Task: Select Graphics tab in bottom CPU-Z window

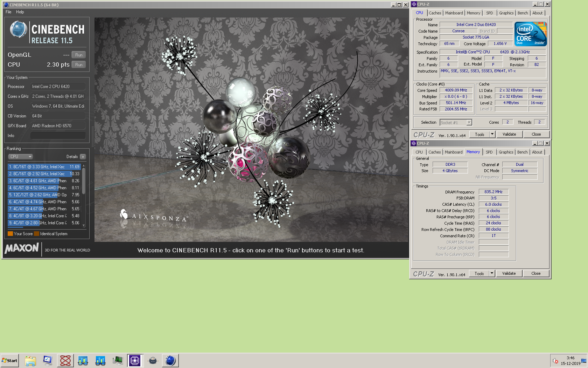Action: (x=506, y=152)
